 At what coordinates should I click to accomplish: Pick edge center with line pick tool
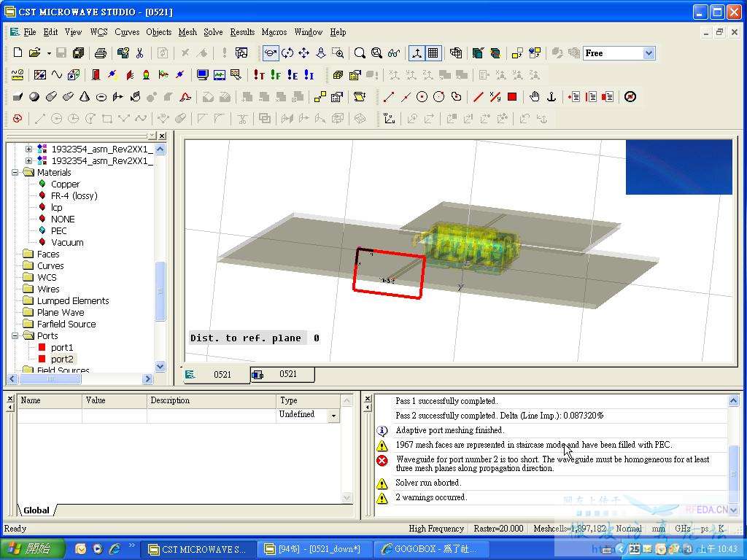406,97
